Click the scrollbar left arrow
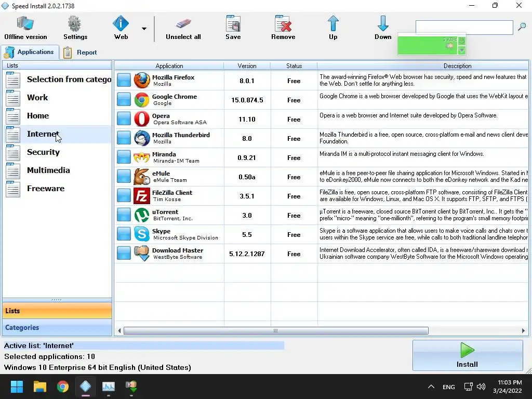Image resolution: width=532 pixels, height=399 pixels. [119, 330]
